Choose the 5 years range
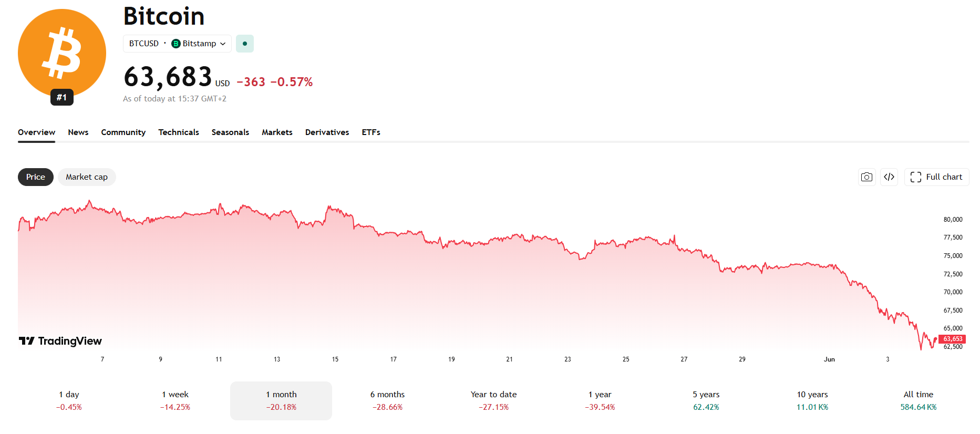980x434 pixels. coord(706,401)
